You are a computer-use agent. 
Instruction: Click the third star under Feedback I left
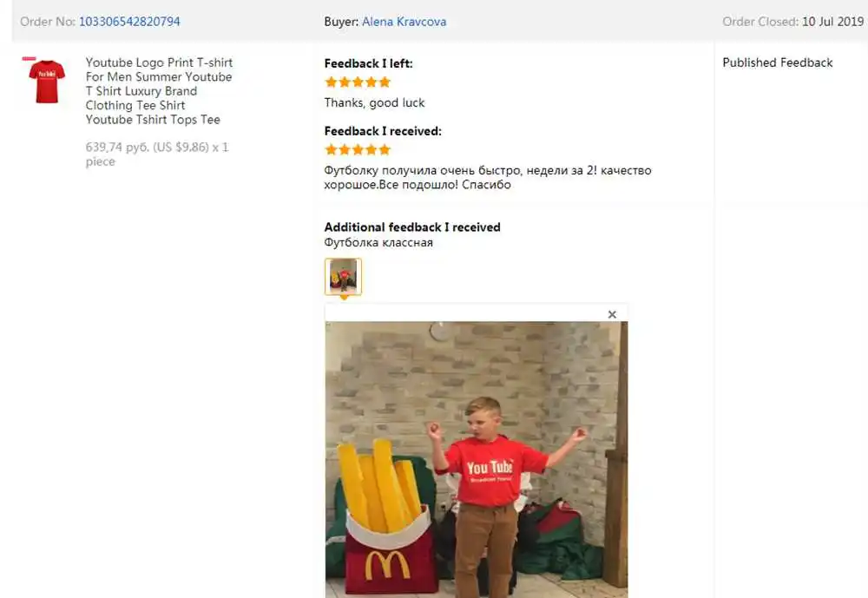pos(358,82)
